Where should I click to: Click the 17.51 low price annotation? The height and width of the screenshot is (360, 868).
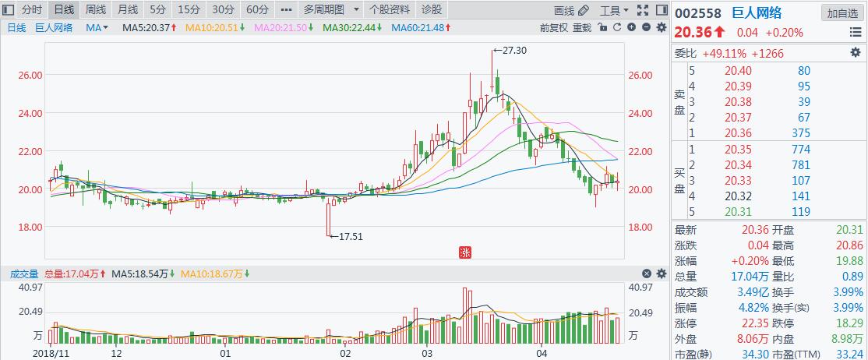[x=347, y=236]
